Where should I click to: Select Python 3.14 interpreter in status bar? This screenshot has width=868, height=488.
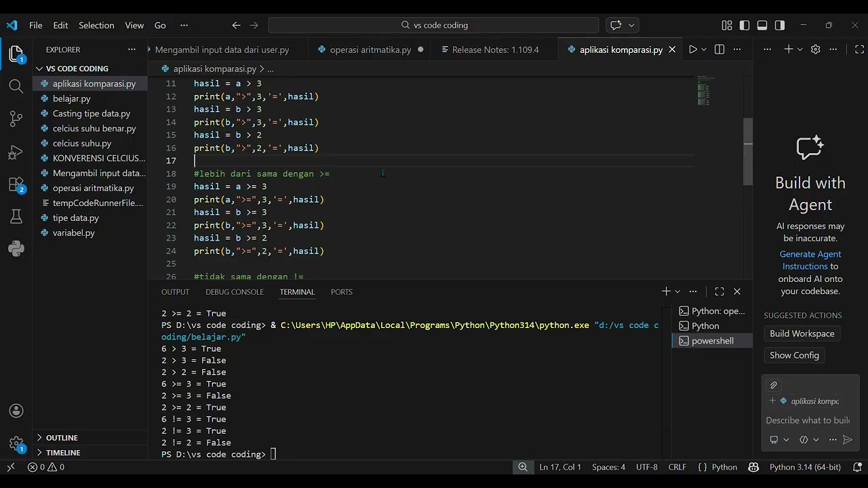pos(805,467)
